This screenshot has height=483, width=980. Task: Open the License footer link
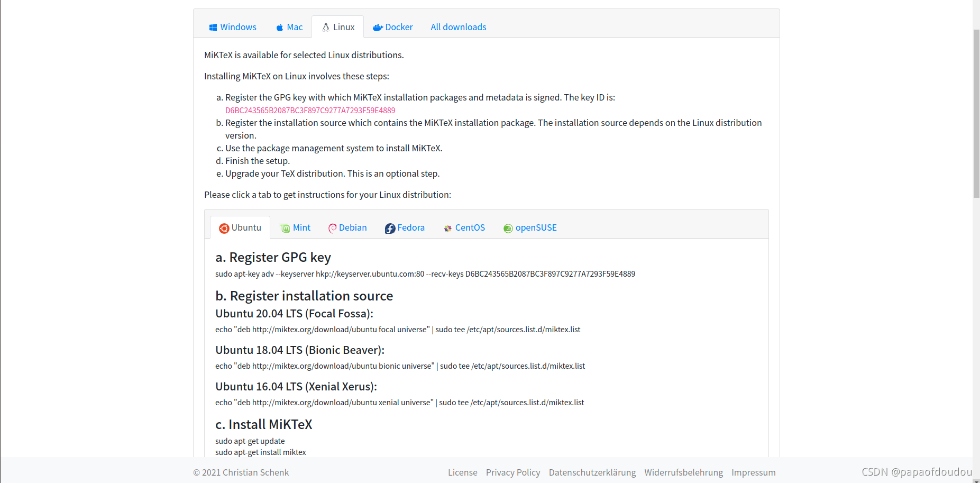tap(463, 472)
